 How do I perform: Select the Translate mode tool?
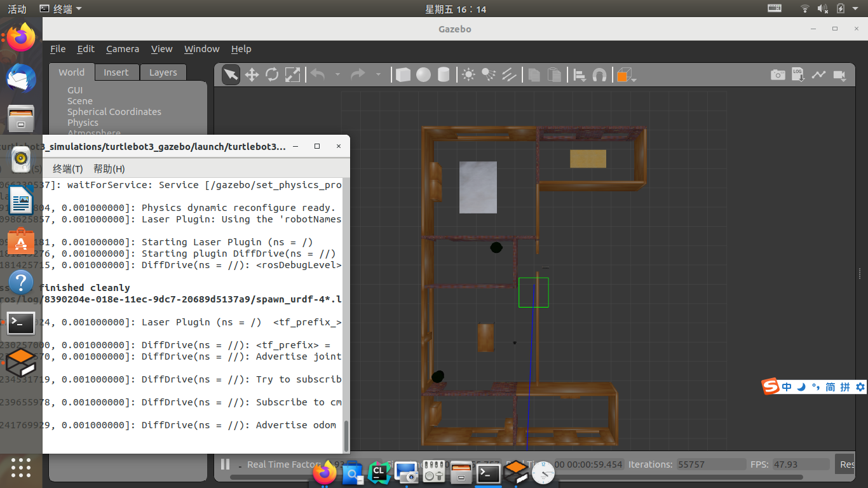click(251, 74)
